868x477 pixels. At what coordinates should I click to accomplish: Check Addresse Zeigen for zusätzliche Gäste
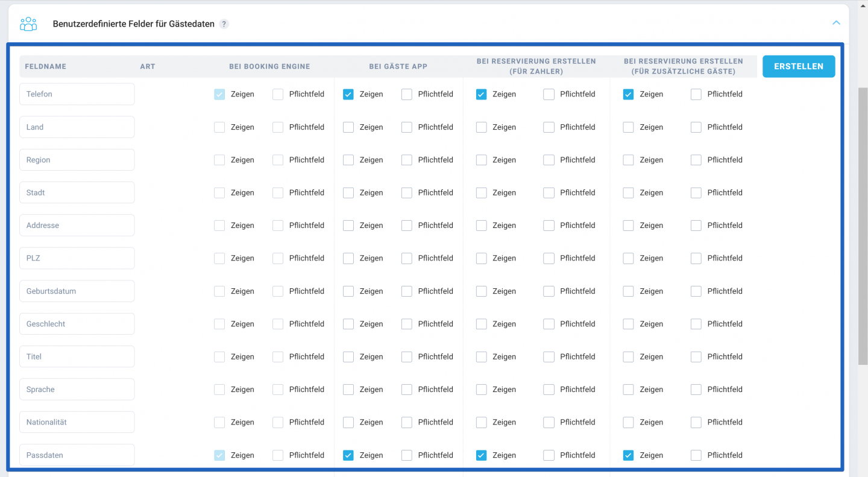(628, 226)
